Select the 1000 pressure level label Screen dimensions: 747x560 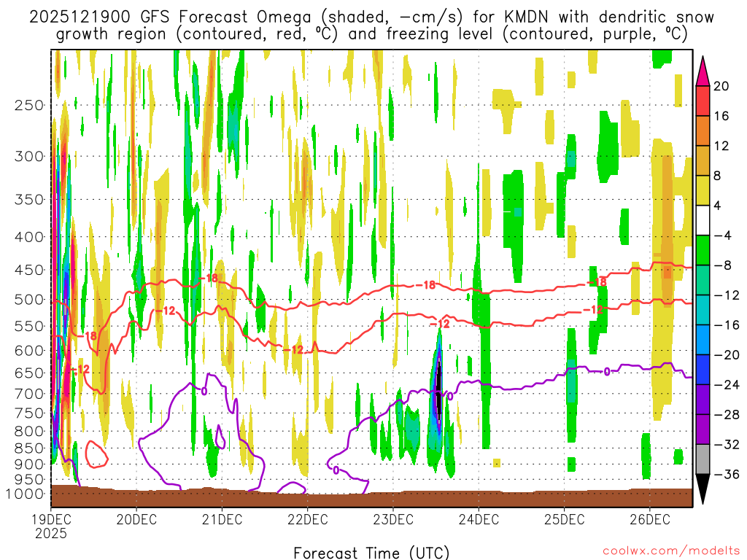(x=26, y=494)
